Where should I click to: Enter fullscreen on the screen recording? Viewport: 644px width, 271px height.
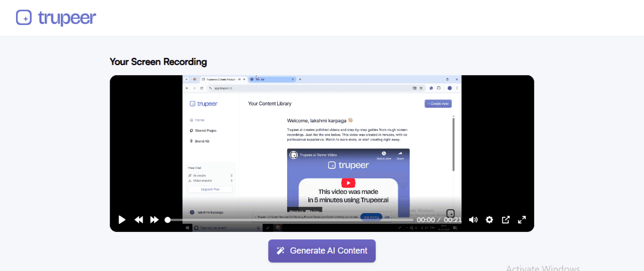coord(522,220)
